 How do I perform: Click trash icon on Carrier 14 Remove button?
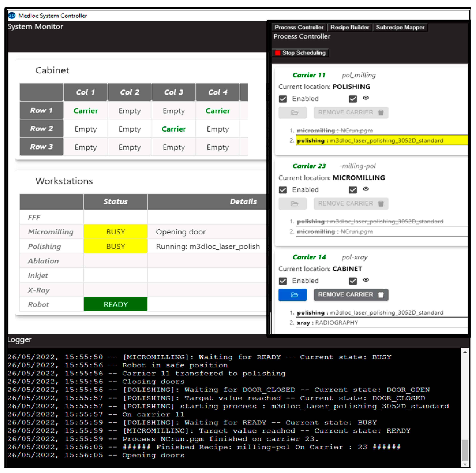point(381,295)
